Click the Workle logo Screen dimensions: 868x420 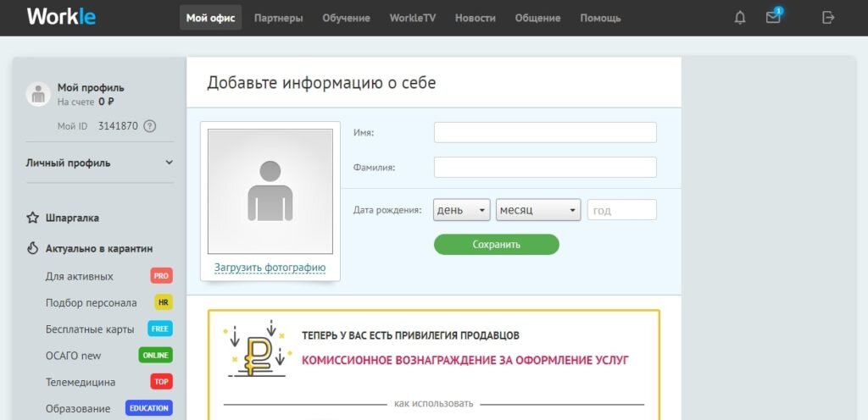pos(61,17)
